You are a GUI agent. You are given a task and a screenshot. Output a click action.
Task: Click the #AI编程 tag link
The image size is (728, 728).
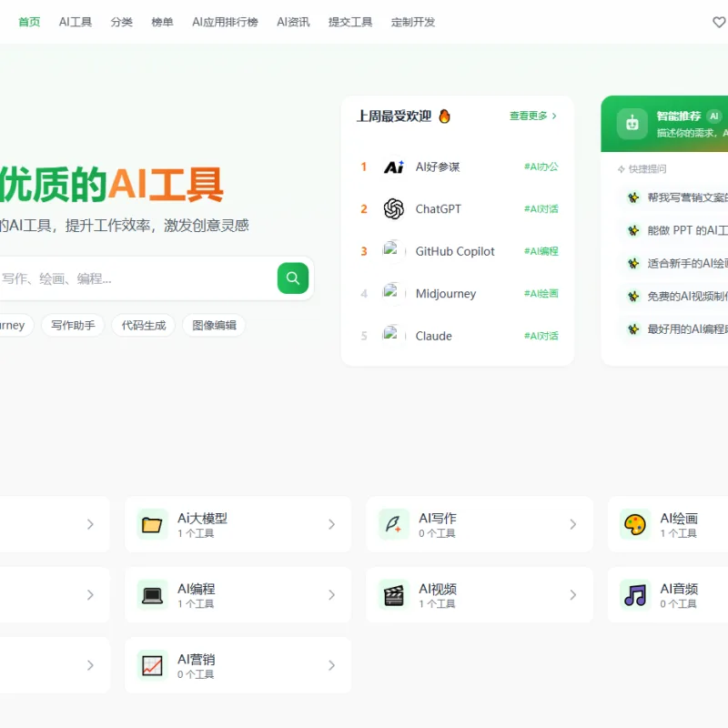(x=541, y=251)
